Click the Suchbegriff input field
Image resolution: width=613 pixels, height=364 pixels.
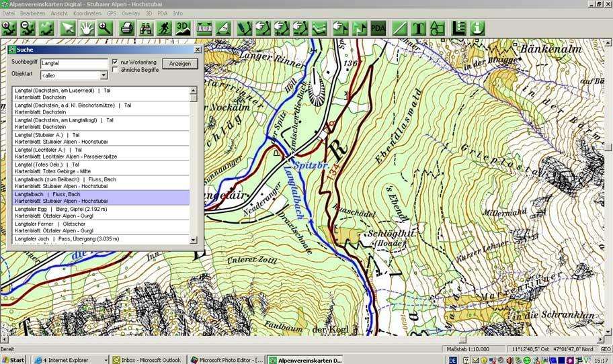[74, 63]
